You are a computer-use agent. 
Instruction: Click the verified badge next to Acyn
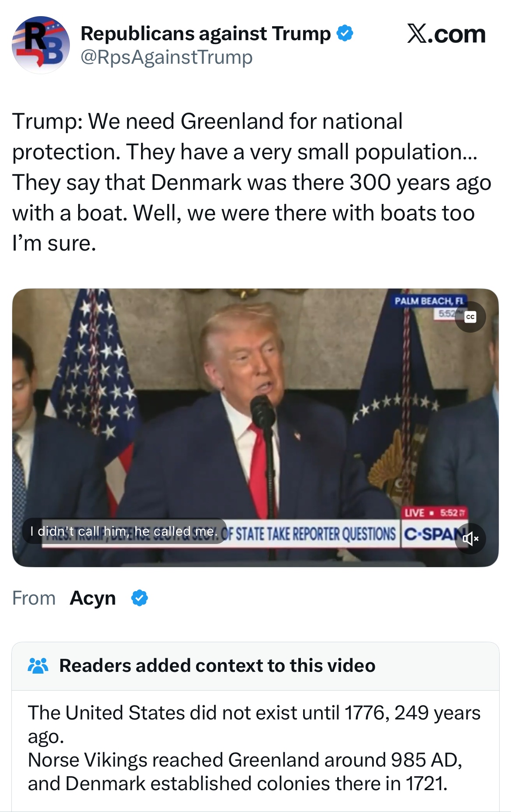click(140, 598)
